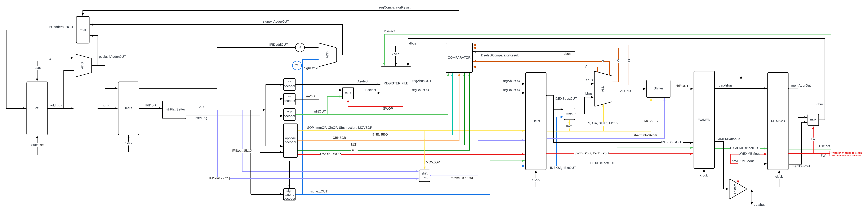
Task: Click the PCadderMuxOUT label
Action: pyautogui.click(x=62, y=27)
